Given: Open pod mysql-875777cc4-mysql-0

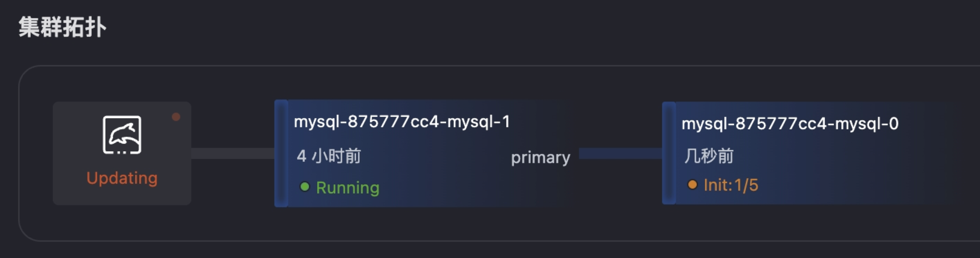Looking at the screenshot, I should (x=790, y=124).
